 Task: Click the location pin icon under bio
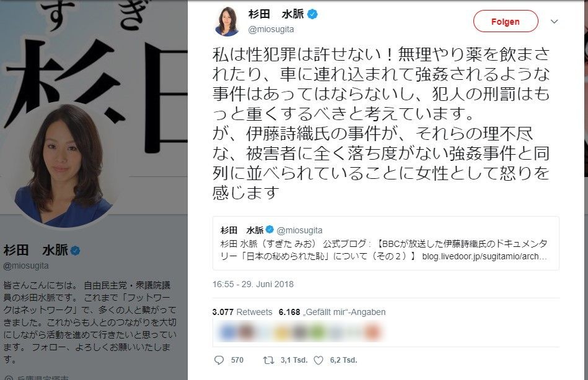coord(9,378)
